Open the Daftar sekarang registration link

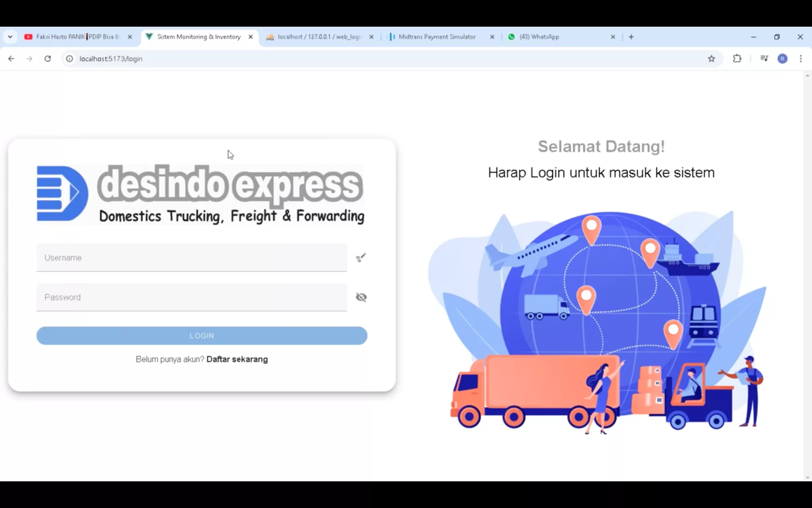click(237, 359)
